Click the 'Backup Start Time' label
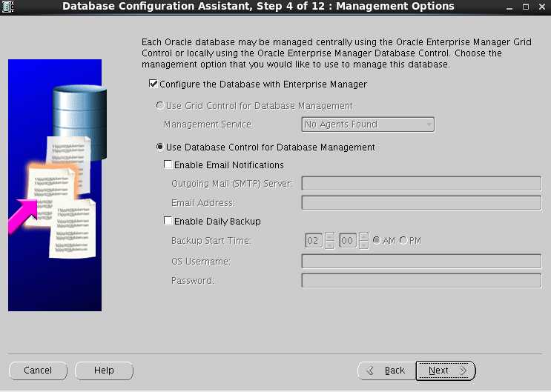This screenshot has width=551, height=392. pyautogui.click(x=211, y=241)
